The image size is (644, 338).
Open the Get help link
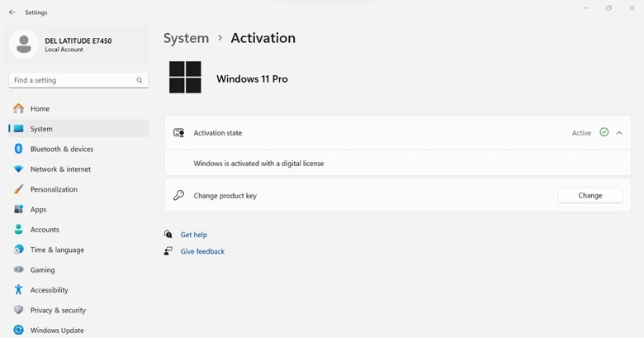[194, 235]
